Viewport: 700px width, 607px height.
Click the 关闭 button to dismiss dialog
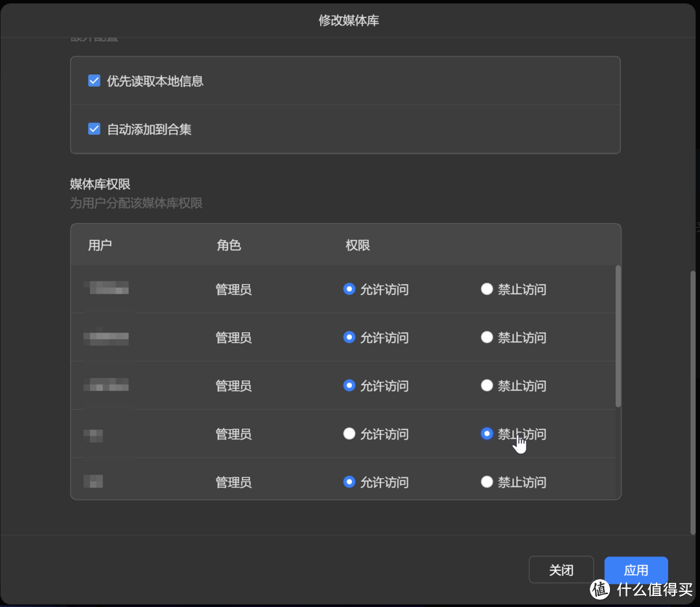pos(561,569)
